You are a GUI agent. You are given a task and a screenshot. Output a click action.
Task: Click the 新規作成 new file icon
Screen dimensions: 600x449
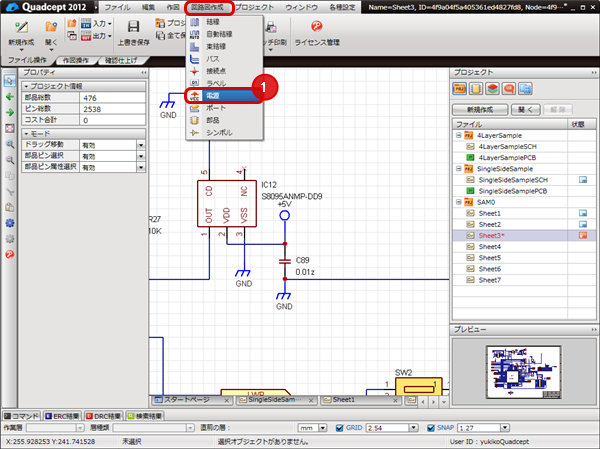coord(21,28)
